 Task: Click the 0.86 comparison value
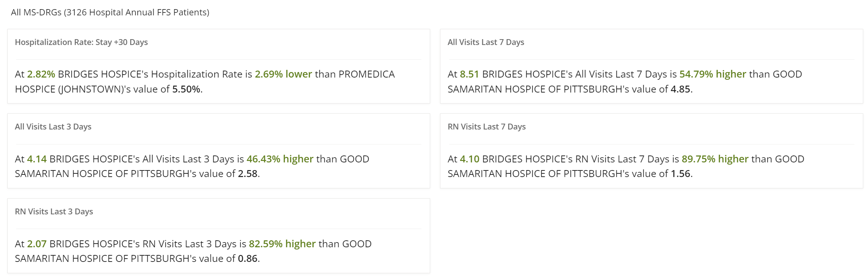click(x=248, y=259)
